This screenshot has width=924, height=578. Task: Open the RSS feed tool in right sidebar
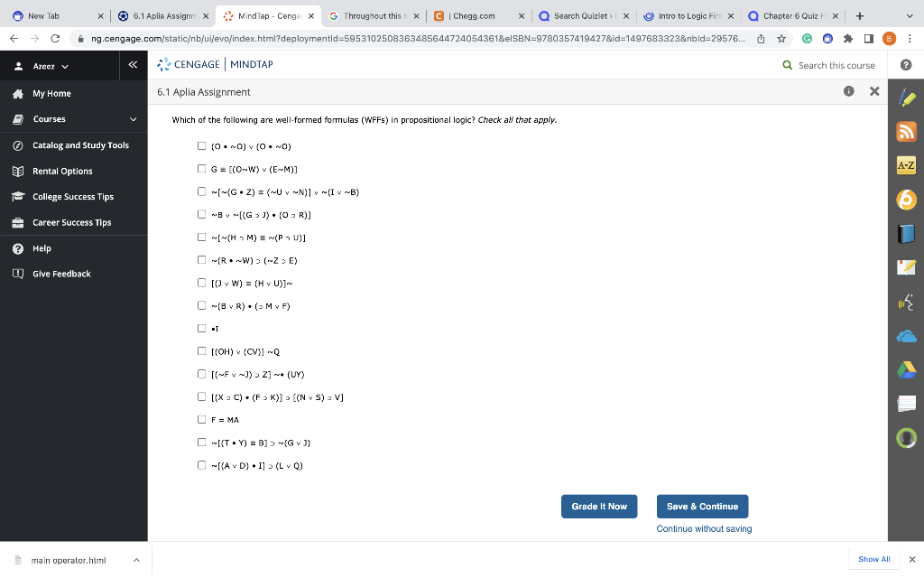coord(906,131)
